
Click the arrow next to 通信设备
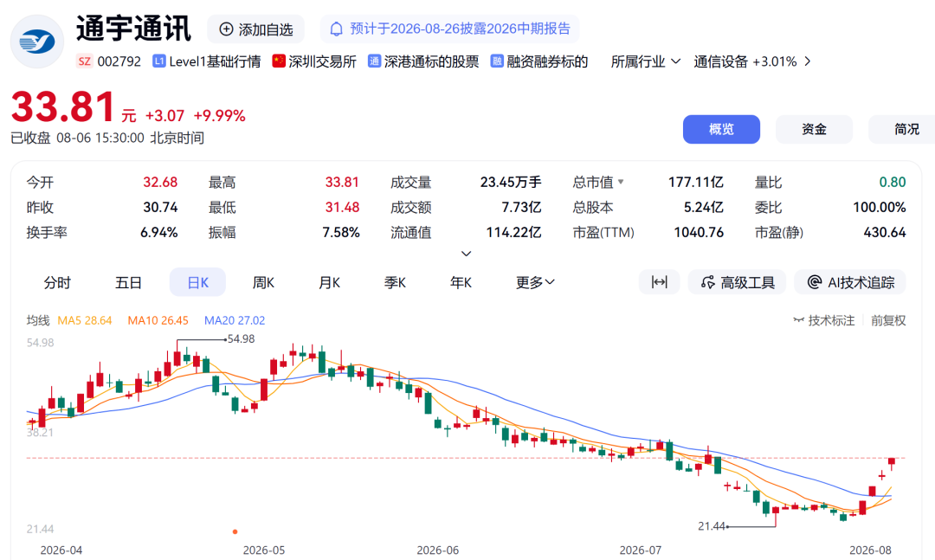(808, 61)
